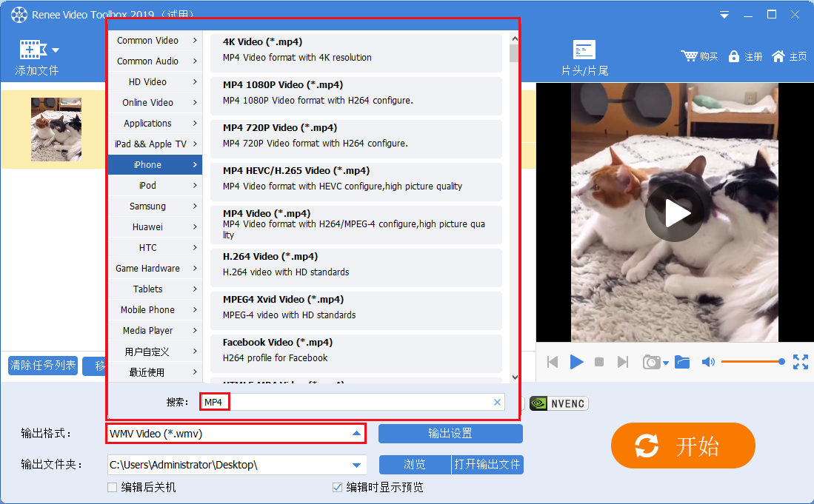Clear the search field with the X

pos(497,402)
